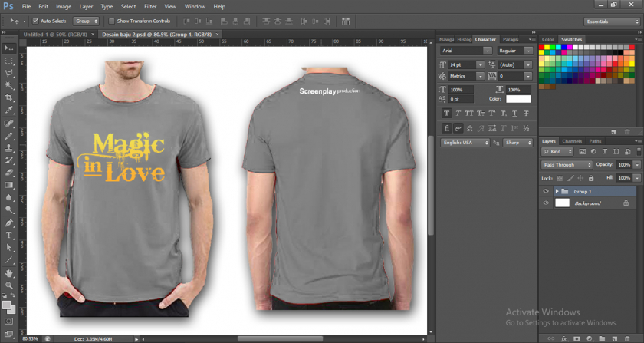
Task: Click Auto-Align Layers icon in options bar
Action: click(x=346, y=21)
